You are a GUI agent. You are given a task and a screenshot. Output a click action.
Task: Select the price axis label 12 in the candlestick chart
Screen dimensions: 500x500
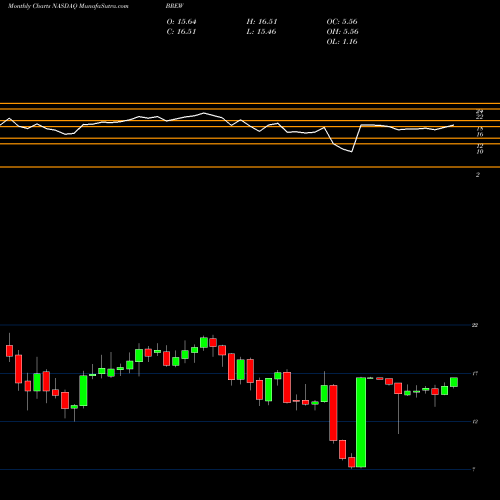coord(475,422)
